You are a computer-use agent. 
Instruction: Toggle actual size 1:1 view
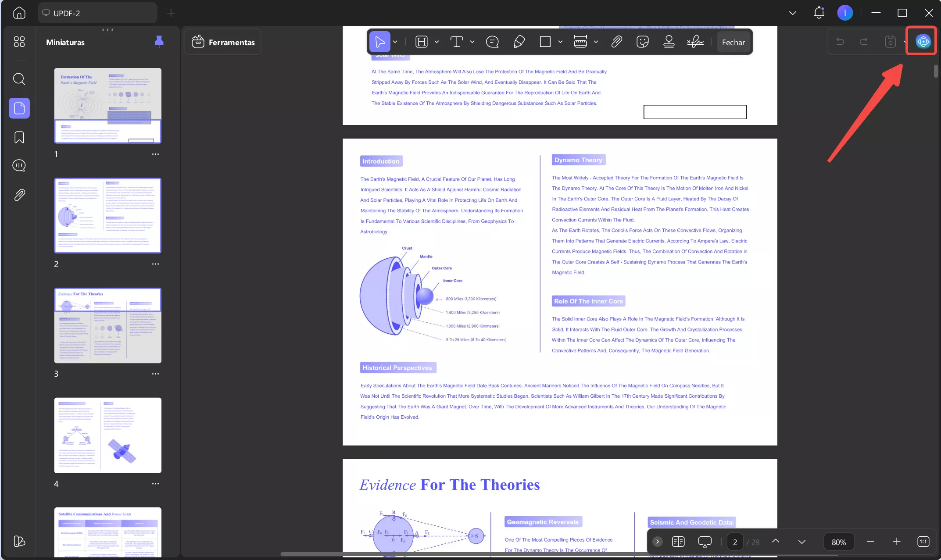coord(923,542)
